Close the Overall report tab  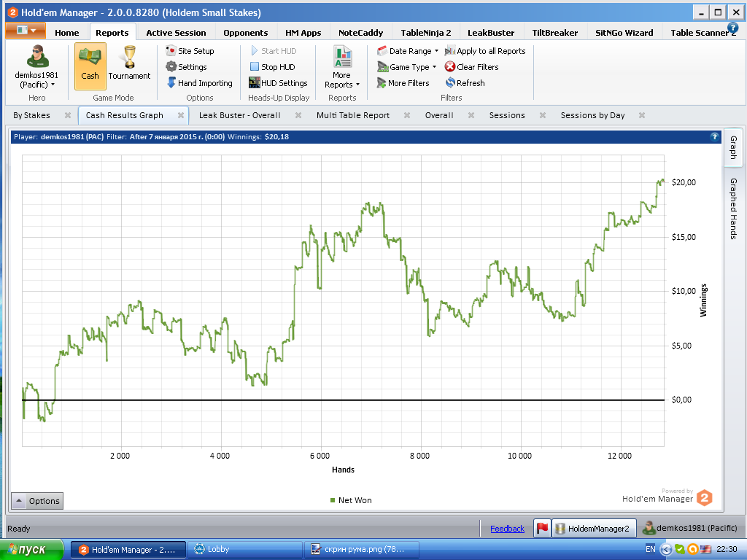click(471, 115)
